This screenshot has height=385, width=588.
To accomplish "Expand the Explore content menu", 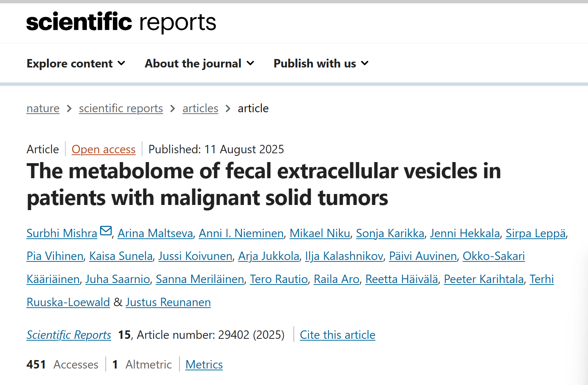I will pos(76,63).
